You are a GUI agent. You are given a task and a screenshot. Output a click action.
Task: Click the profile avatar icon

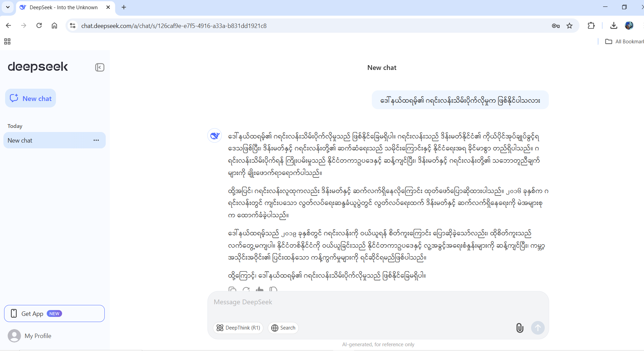click(x=14, y=336)
